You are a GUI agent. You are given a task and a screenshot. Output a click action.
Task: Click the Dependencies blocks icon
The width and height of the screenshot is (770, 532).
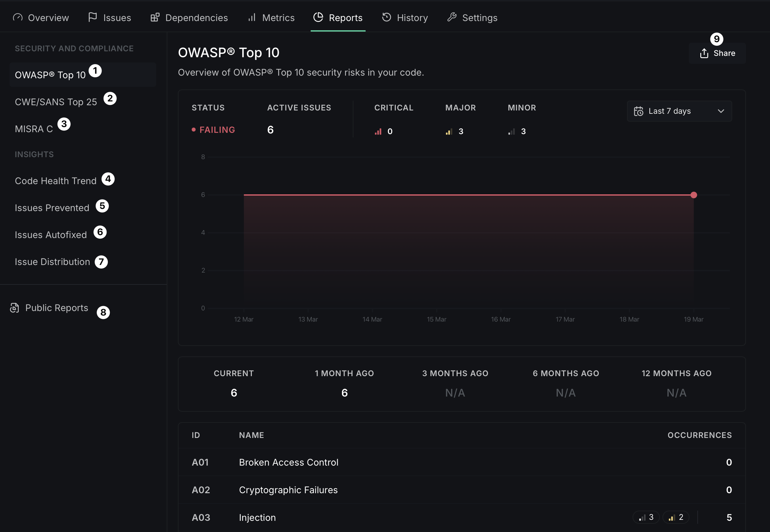[x=155, y=17]
